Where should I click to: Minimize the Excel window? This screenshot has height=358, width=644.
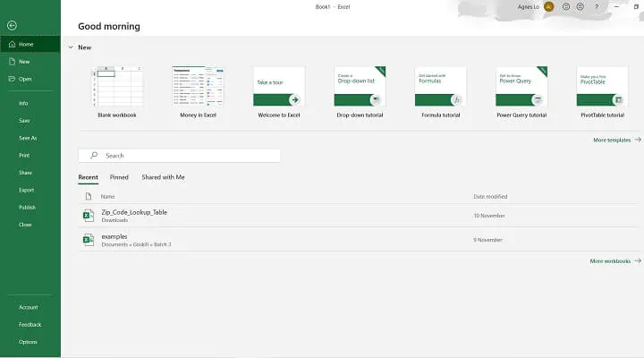click(x=616, y=6)
